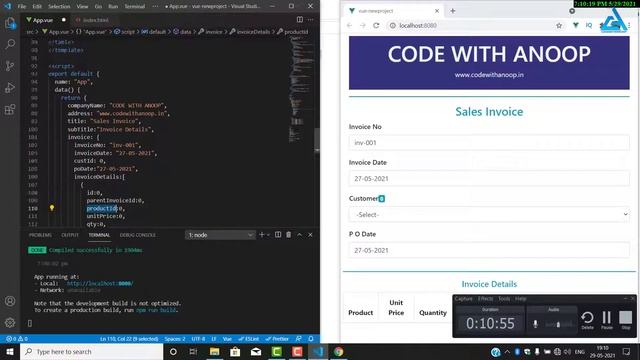Open the Go menu
Image resolution: width=640 pixels, height=360 pixels.
click(98, 7)
